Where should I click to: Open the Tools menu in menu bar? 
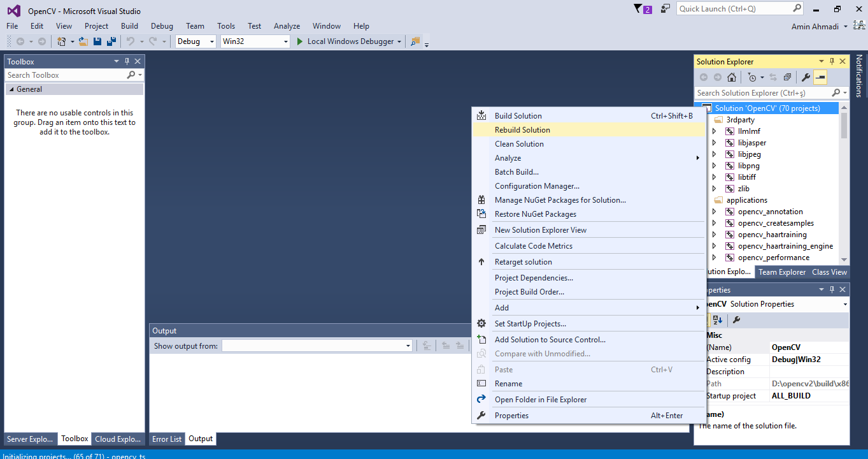click(226, 26)
